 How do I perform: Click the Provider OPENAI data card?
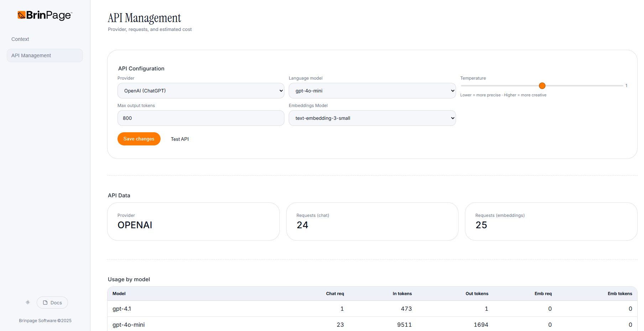pos(193,221)
